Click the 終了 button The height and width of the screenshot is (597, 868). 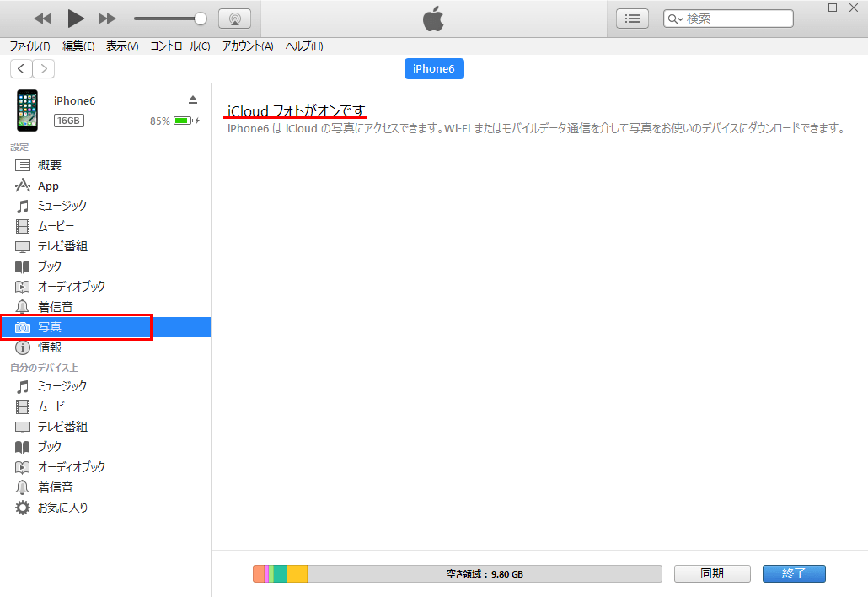tap(793, 573)
